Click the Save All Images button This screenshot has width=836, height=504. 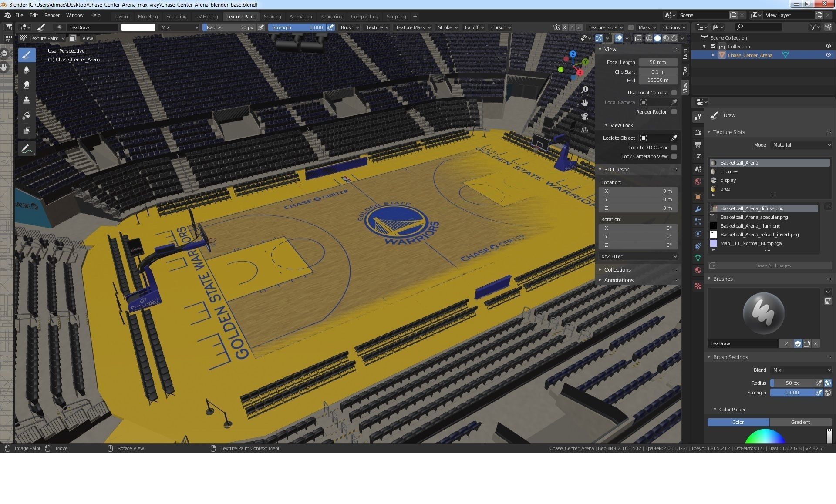click(773, 265)
